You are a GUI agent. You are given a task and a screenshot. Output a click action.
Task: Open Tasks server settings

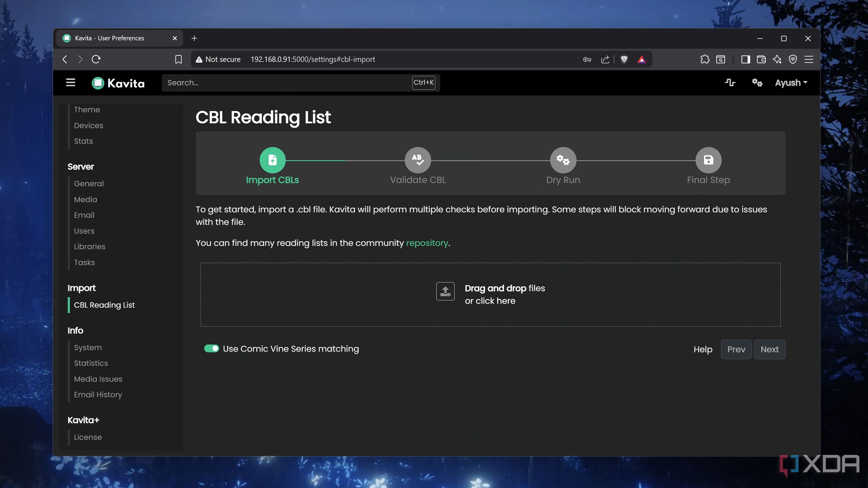click(84, 262)
